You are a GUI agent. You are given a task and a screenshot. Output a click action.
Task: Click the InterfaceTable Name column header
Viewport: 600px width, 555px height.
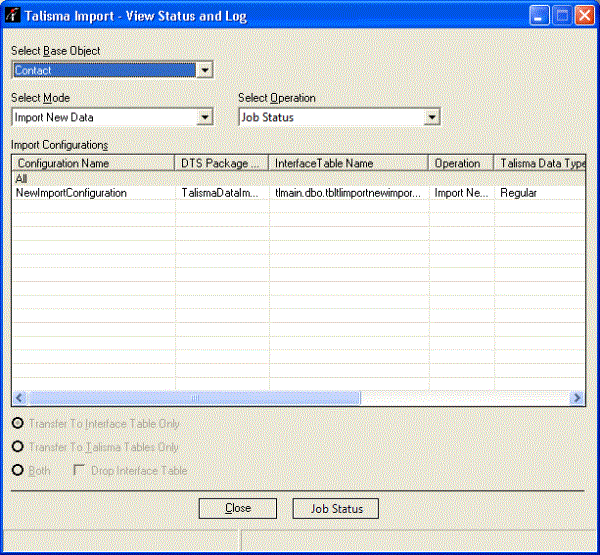(348, 163)
